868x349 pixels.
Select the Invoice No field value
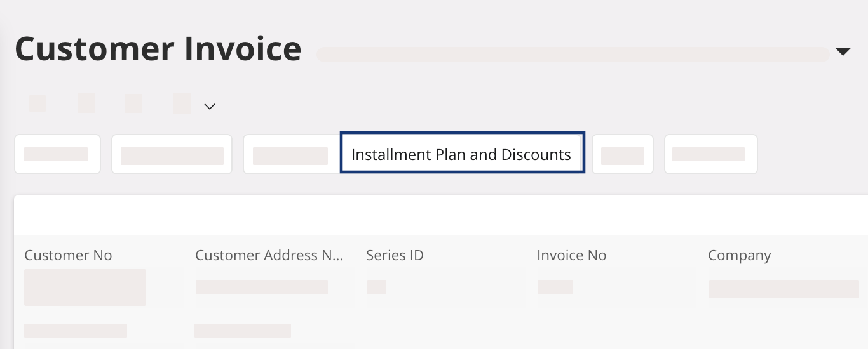[x=555, y=287]
